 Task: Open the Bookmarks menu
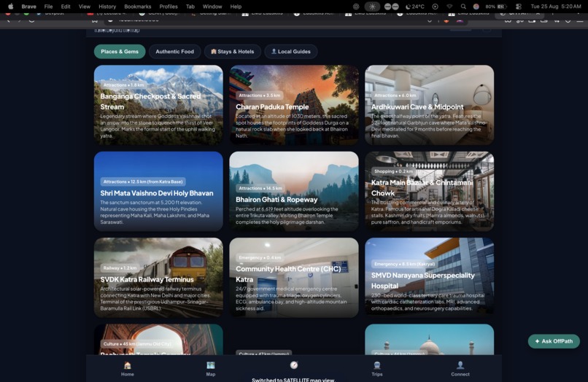click(138, 7)
